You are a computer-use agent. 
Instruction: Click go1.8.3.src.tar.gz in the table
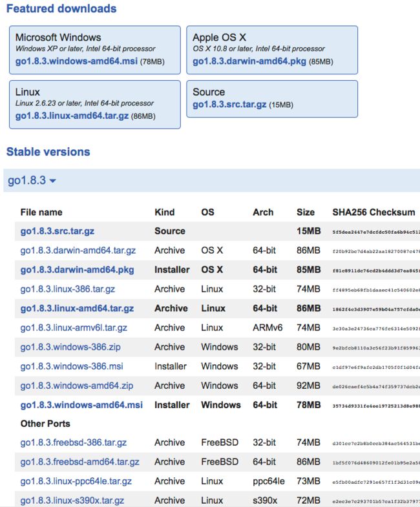(x=58, y=231)
